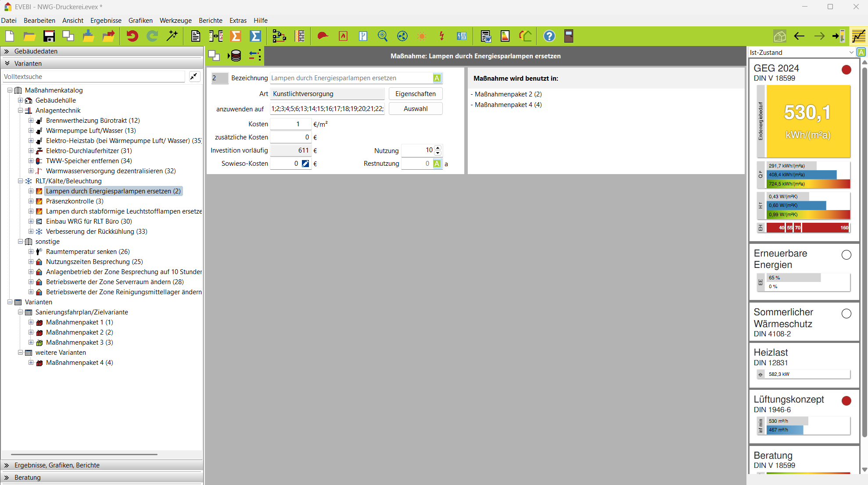Click the orange sigma summary icon

point(236,36)
